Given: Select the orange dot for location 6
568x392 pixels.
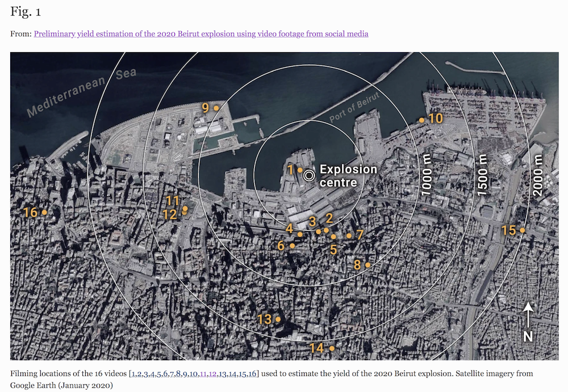Looking at the screenshot, I should 292,246.
